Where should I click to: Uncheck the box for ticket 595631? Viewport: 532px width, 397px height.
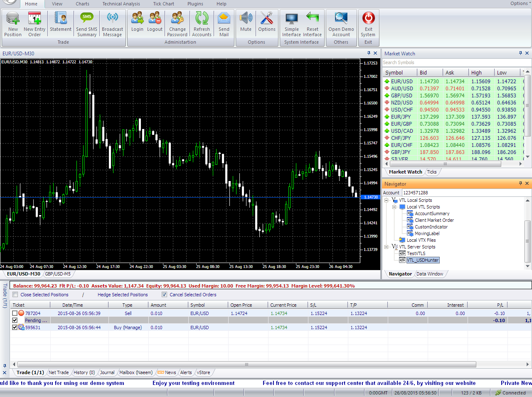pos(15,328)
